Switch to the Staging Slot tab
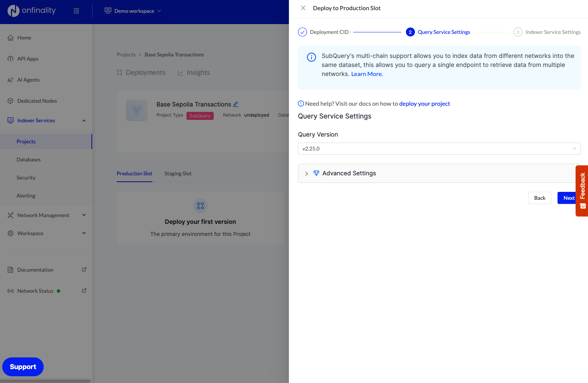The width and height of the screenshot is (588, 383). [178, 173]
